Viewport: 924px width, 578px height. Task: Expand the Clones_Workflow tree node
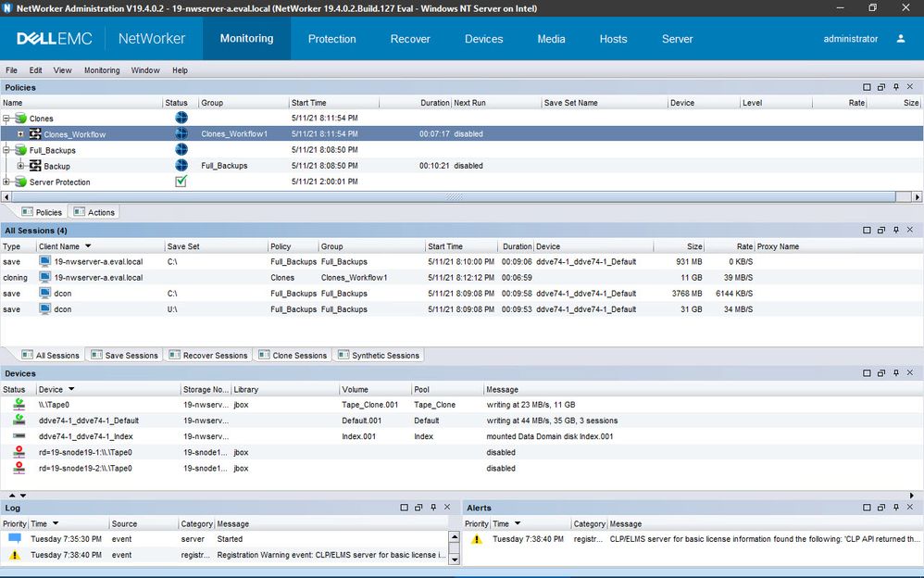tap(20, 134)
